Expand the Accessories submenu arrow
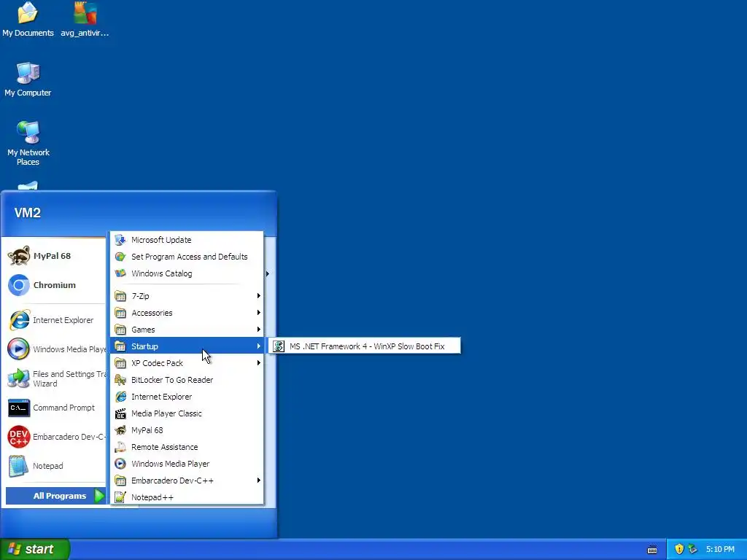Screen dimensions: 747x560 tap(259, 312)
